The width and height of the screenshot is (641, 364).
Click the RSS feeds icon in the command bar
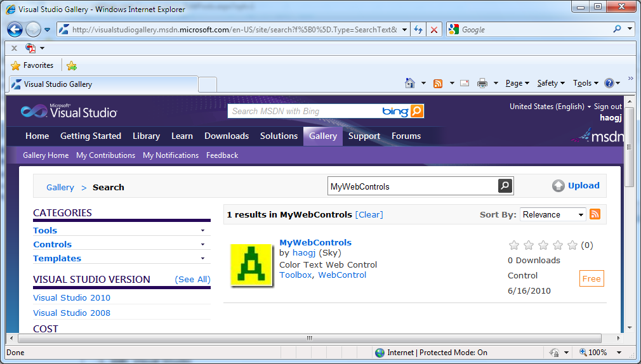click(x=438, y=83)
